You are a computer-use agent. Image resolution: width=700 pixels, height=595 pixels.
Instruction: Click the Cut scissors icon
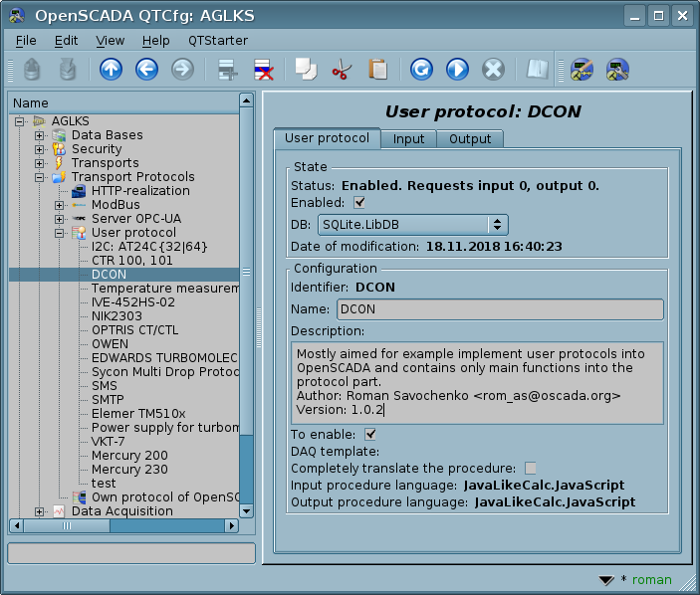point(341,70)
